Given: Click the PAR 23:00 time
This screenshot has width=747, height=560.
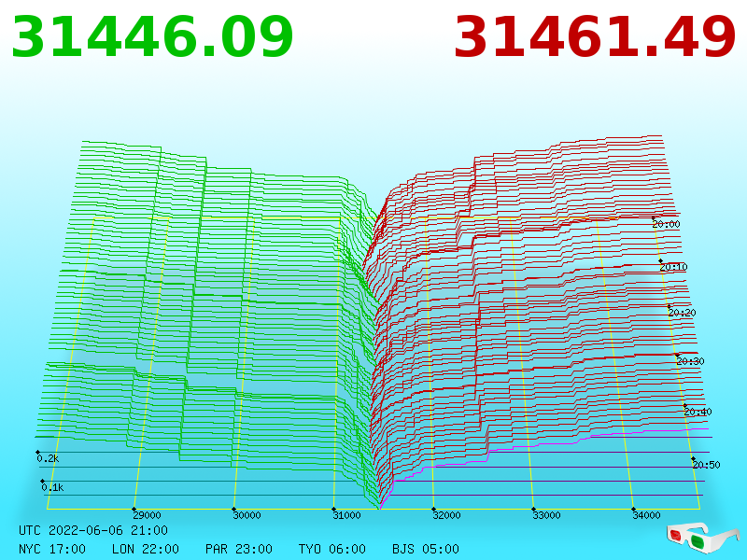Looking at the screenshot, I should click(239, 549).
